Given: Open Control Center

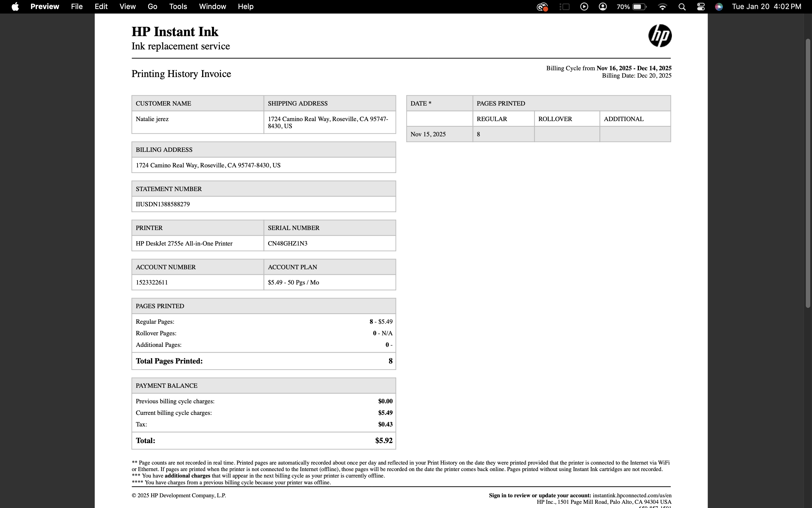Looking at the screenshot, I should [701, 7].
